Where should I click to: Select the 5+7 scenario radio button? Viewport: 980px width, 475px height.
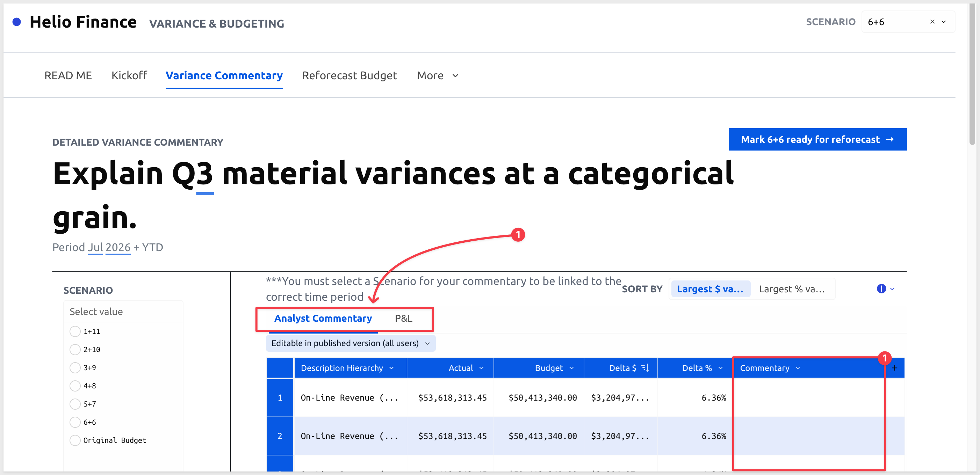tap(75, 404)
